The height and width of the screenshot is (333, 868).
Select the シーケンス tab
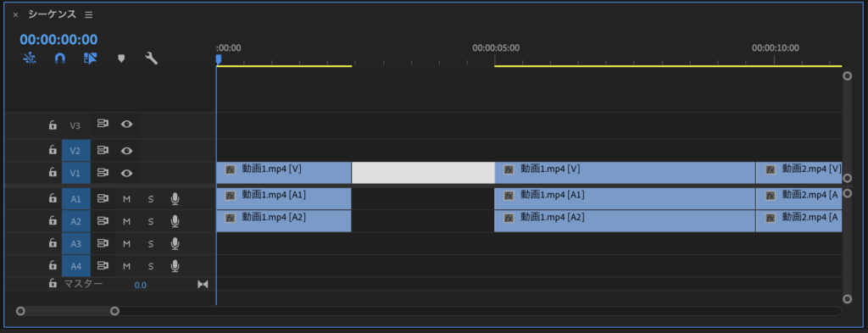click(52, 14)
